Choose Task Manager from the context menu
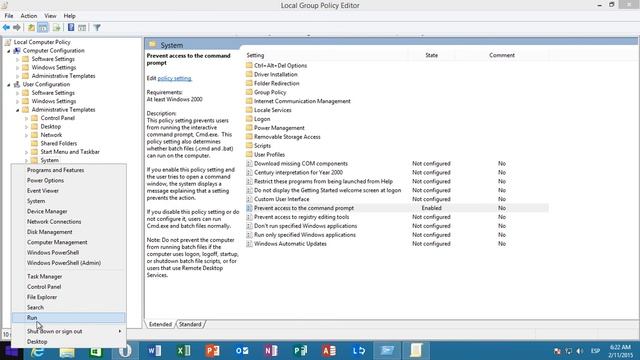This screenshot has width=640, height=360. (x=69, y=276)
